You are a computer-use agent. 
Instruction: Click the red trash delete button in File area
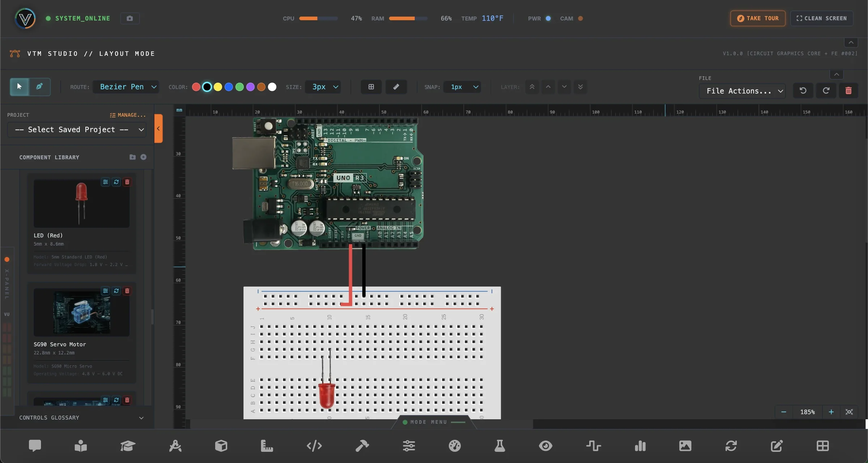pos(848,91)
